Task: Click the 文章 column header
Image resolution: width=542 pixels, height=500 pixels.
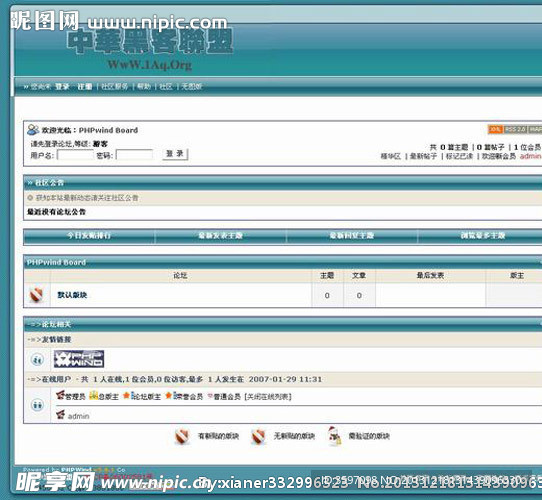Action: pyautogui.click(x=359, y=276)
